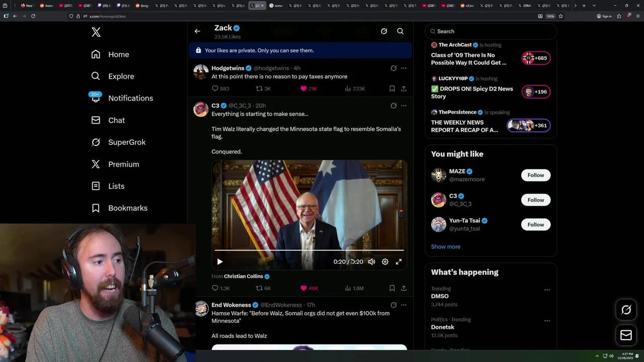Open Chat in sidebar
The height and width of the screenshot is (362, 644).
tap(108, 120)
